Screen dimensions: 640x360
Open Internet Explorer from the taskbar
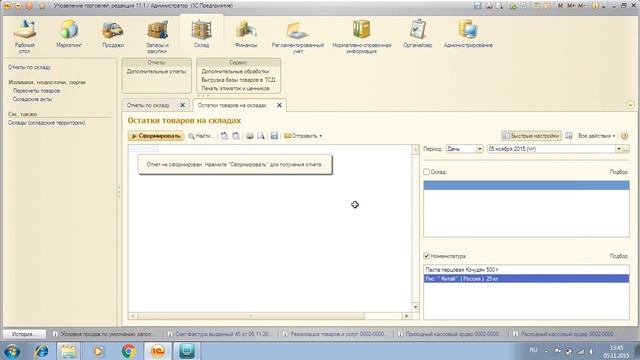point(41,351)
